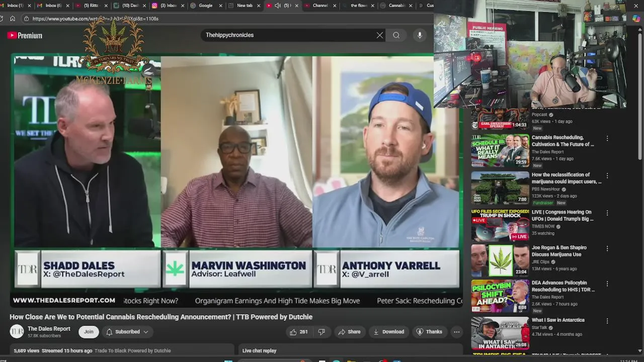Click the Thanks button
Image resolution: width=644 pixels, height=362 pixels.
429,332
